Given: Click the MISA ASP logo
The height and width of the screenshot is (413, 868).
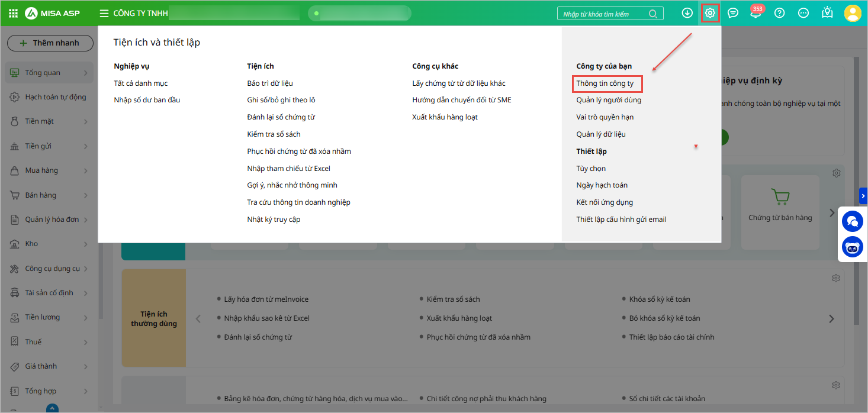Looking at the screenshot, I should coord(52,13).
